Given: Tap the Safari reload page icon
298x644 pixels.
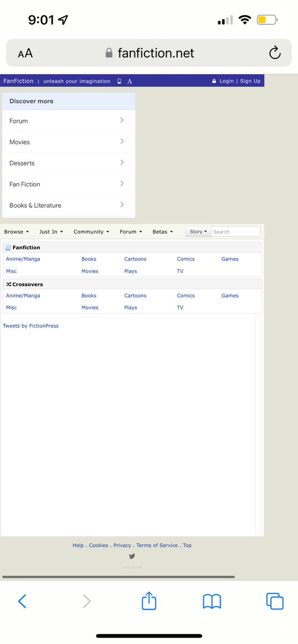Looking at the screenshot, I should click(x=274, y=53).
